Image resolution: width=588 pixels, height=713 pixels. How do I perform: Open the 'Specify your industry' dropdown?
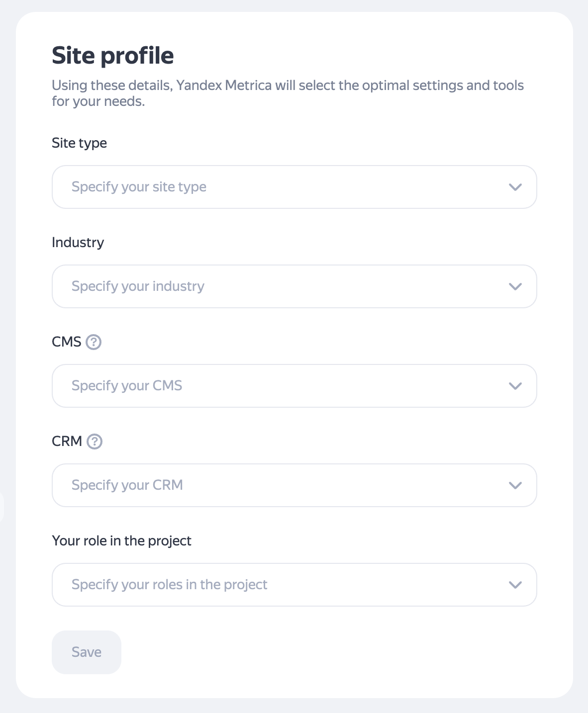[x=279, y=286]
